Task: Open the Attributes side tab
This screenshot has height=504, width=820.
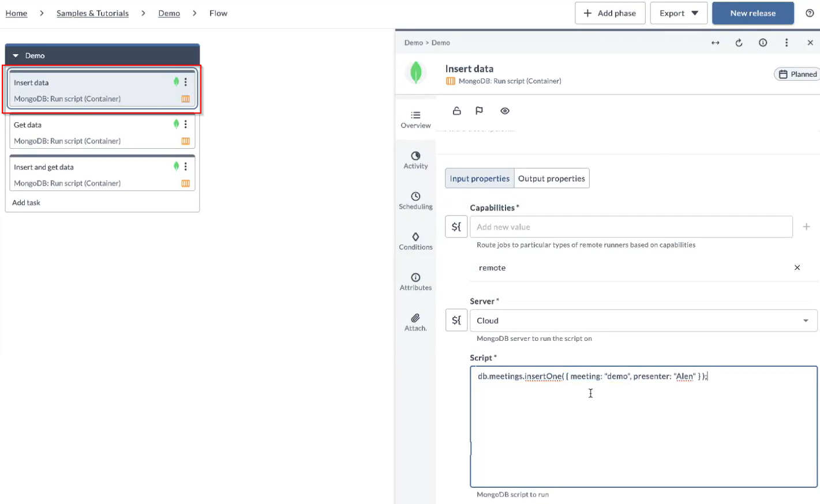Action: point(415,281)
